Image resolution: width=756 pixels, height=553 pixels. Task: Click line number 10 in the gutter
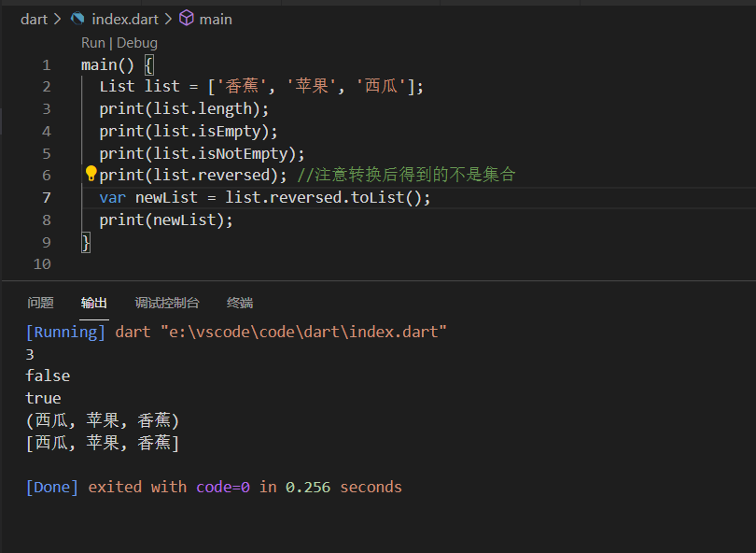coord(42,264)
